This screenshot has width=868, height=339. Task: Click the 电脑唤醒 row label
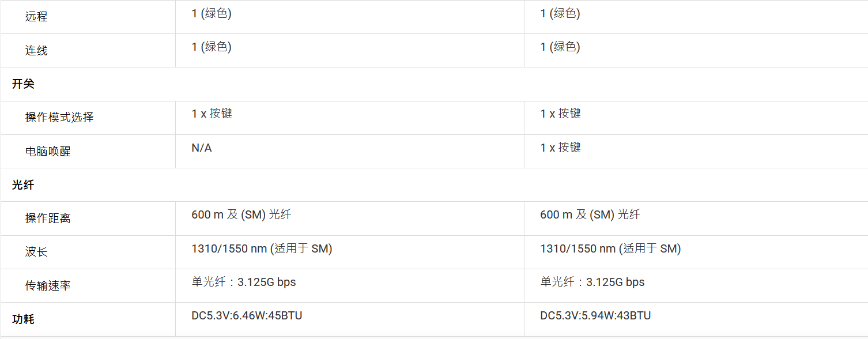tap(48, 152)
